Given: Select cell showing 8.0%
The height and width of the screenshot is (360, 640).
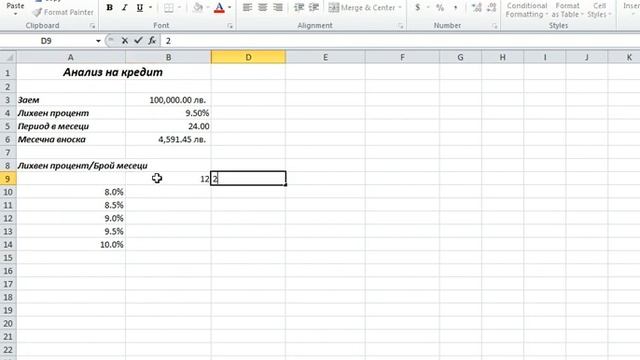Looking at the screenshot, I should [x=71, y=192].
